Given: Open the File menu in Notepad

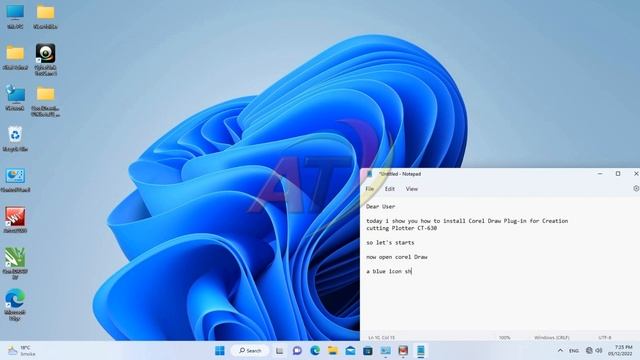Looking at the screenshot, I should (x=369, y=189).
